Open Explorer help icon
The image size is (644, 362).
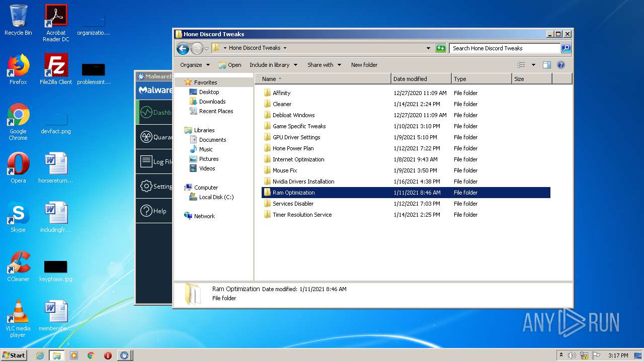tap(561, 65)
